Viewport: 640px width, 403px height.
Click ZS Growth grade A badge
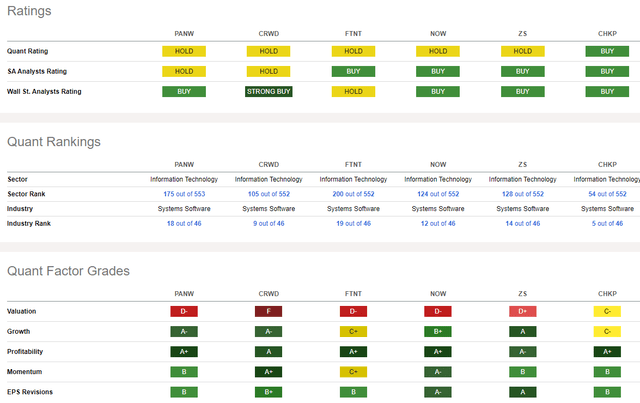coord(523,332)
